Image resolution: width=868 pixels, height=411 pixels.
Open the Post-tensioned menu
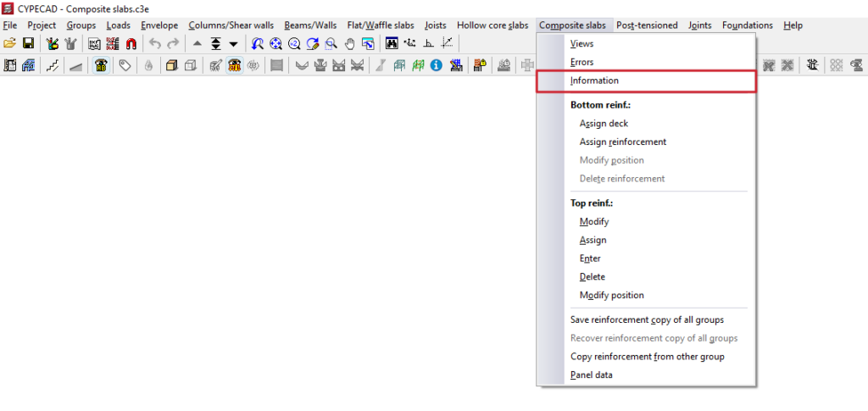click(x=647, y=25)
